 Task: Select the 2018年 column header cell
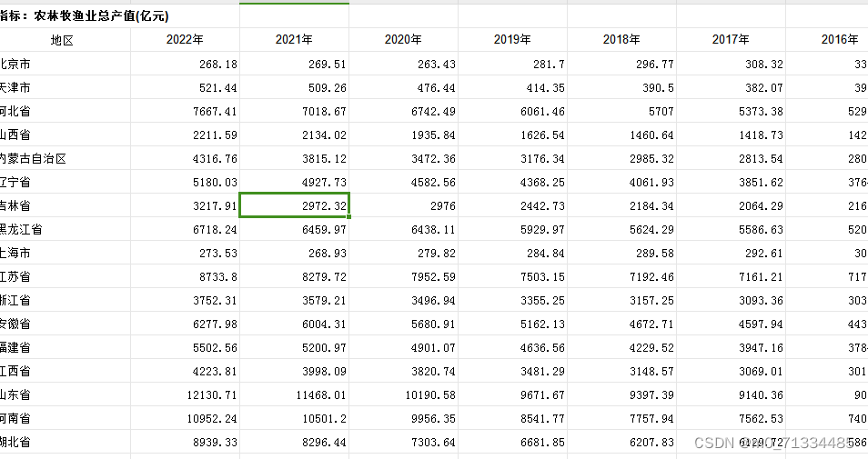[x=621, y=40]
